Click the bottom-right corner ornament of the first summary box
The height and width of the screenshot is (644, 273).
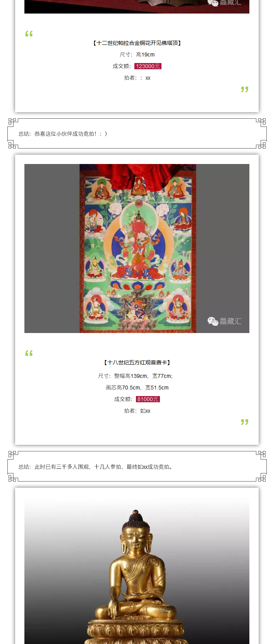261,145
